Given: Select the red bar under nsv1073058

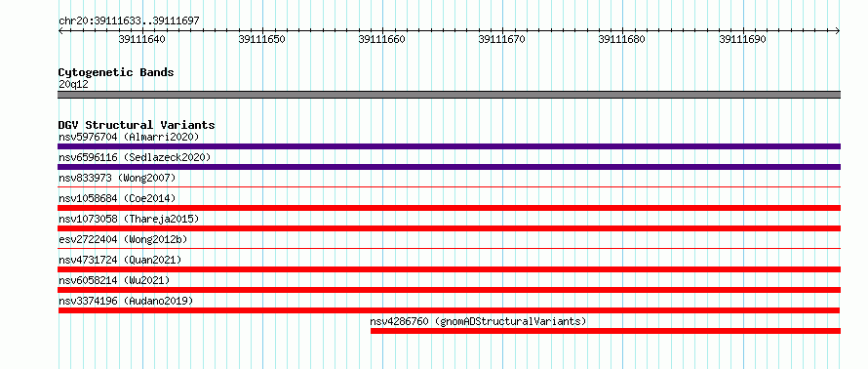Looking at the screenshot, I should coord(449,228).
